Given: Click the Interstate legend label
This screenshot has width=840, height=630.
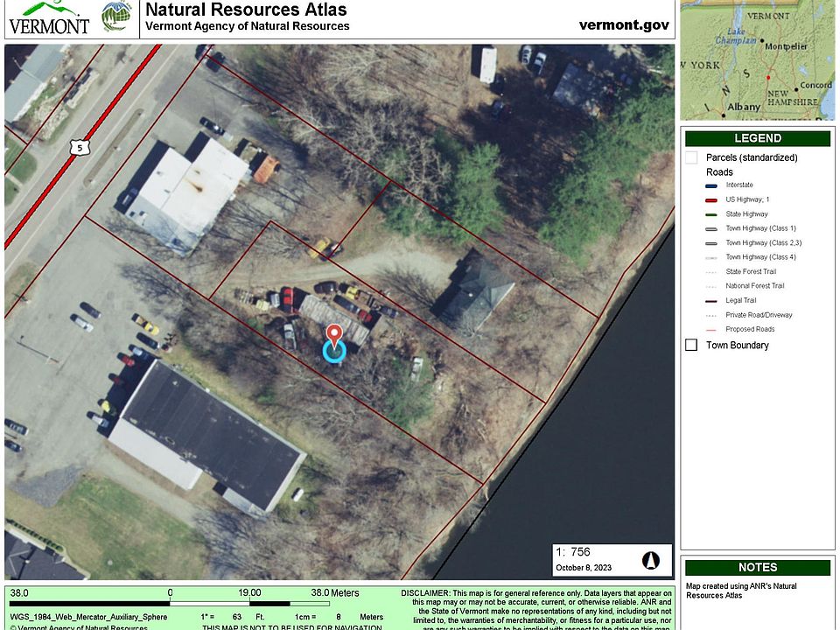Looking at the screenshot, I should [739, 185].
